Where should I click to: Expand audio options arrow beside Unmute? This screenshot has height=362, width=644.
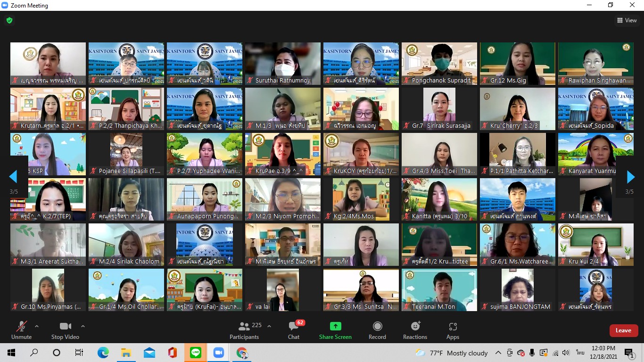(37, 326)
